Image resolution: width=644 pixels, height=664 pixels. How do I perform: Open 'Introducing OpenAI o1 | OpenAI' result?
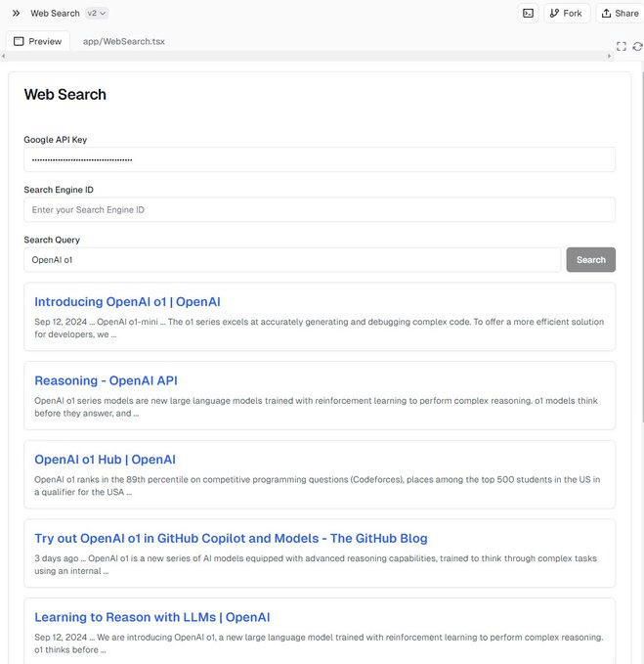[127, 301]
